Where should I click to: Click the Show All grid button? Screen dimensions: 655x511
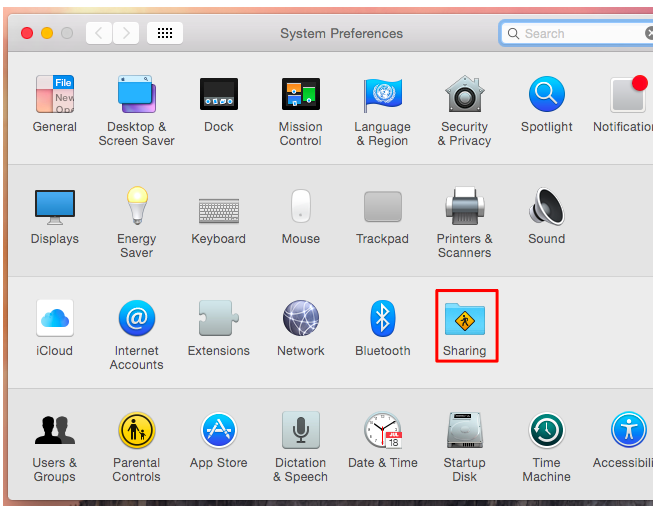coord(165,33)
